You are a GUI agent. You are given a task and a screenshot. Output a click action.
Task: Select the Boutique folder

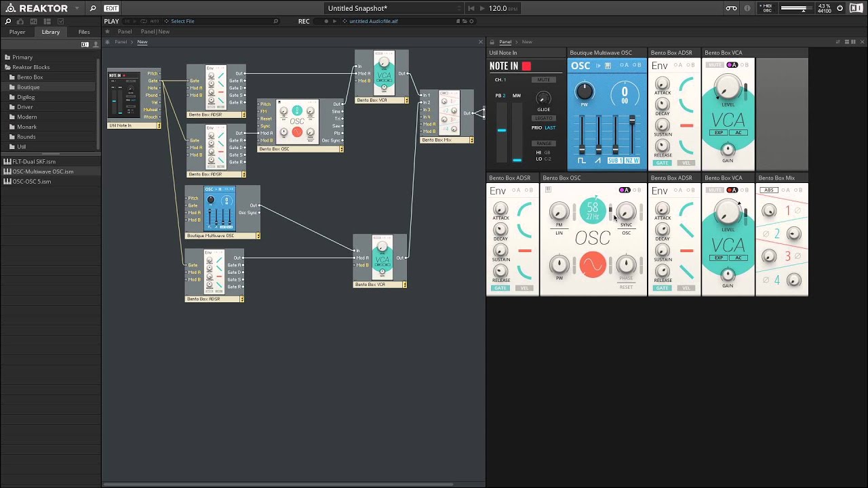(28, 87)
